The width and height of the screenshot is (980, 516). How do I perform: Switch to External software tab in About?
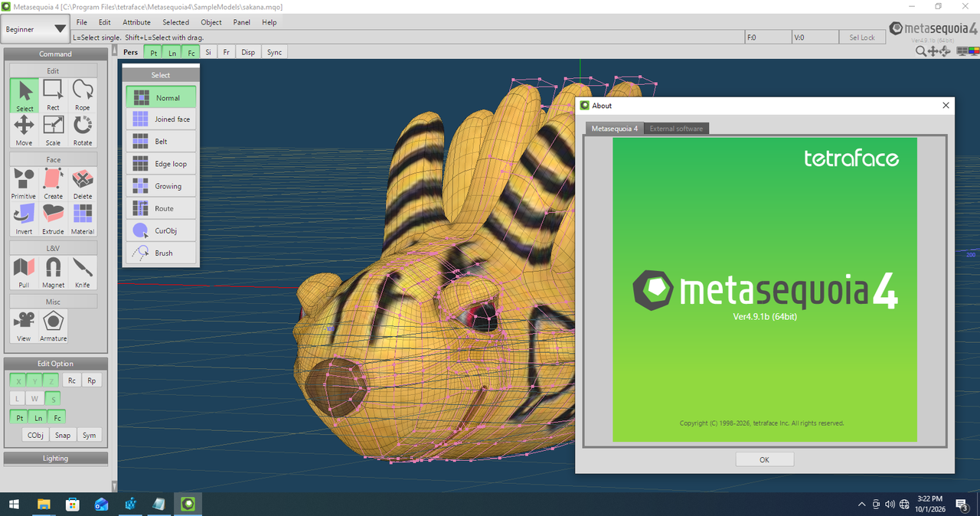(676, 129)
